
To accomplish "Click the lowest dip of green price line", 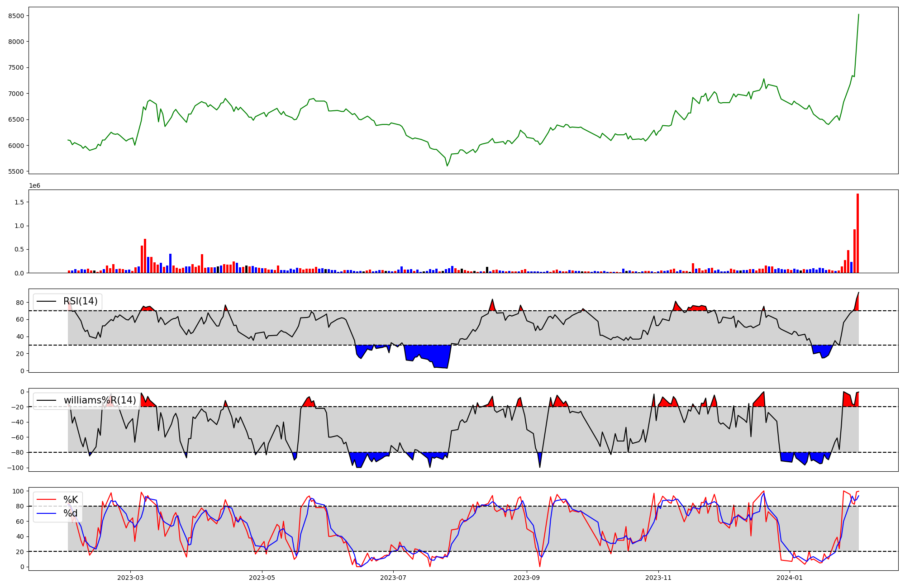I will (x=447, y=166).
